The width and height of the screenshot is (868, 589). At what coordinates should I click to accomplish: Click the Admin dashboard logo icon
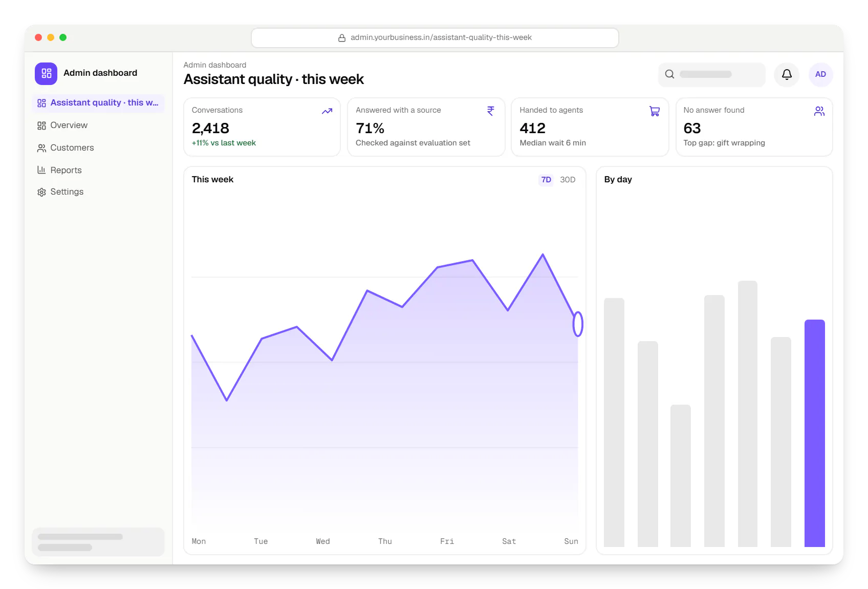click(x=46, y=73)
